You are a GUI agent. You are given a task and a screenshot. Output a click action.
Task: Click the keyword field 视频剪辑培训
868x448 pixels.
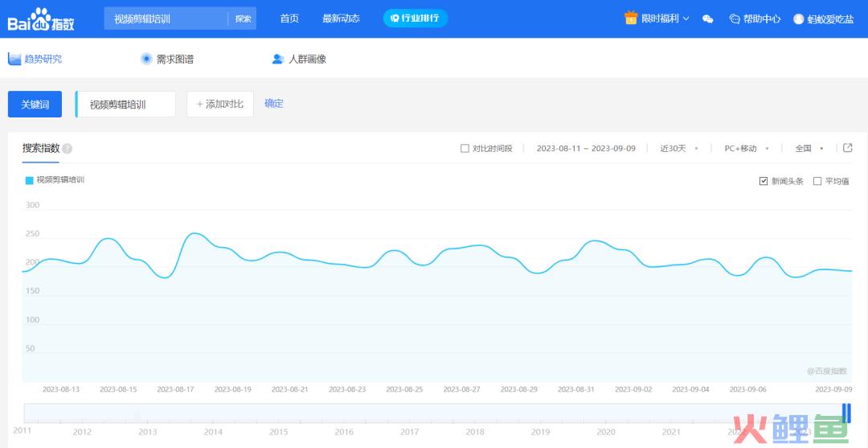pyautogui.click(x=125, y=105)
